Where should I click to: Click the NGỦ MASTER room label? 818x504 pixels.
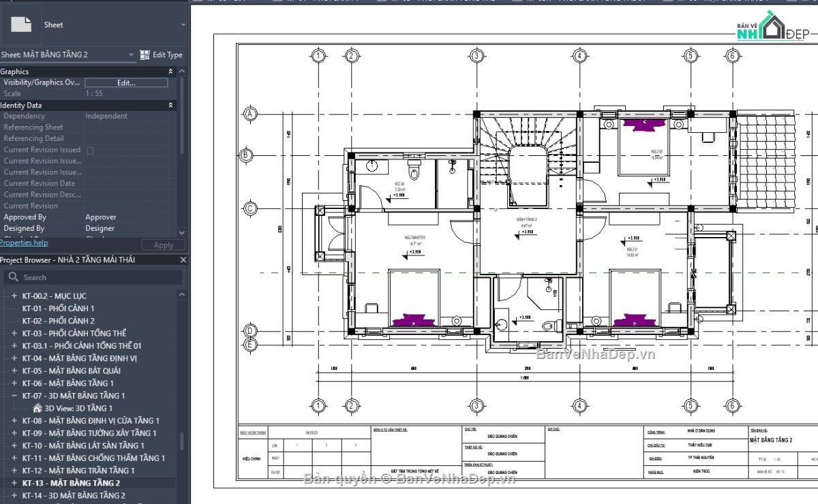tap(414, 238)
